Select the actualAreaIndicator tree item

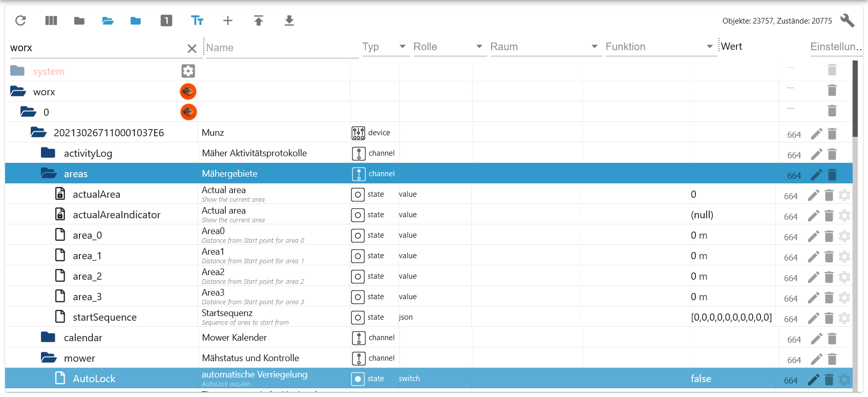pyautogui.click(x=116, y=215)
